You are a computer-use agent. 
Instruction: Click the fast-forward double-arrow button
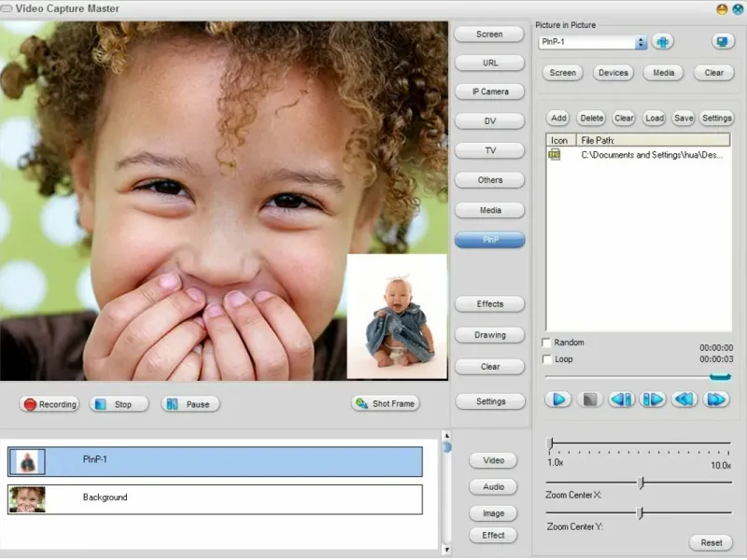point(716,399)
